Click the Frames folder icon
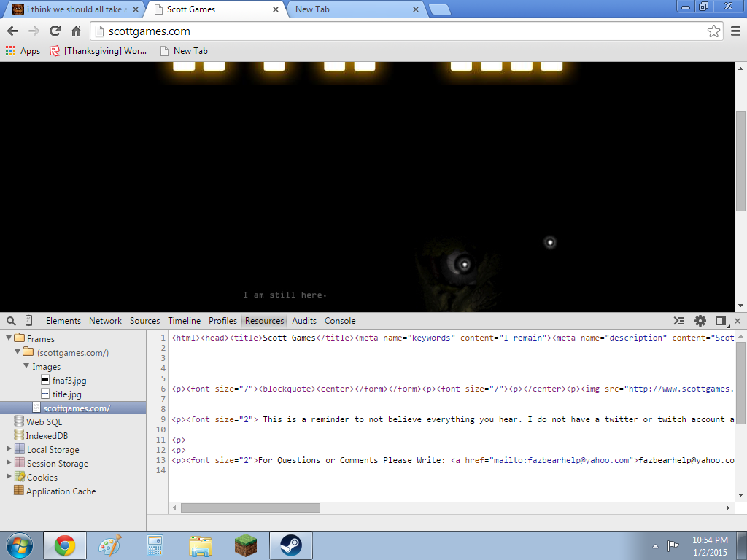This screenshot has height=560, width=747. (x=20, y=338)
